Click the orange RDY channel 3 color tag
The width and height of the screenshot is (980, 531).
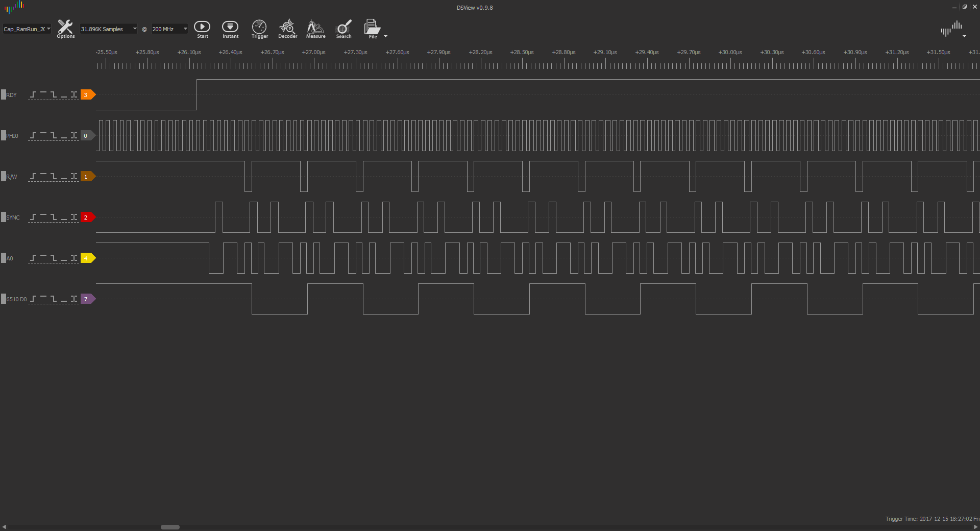[87, 94]
